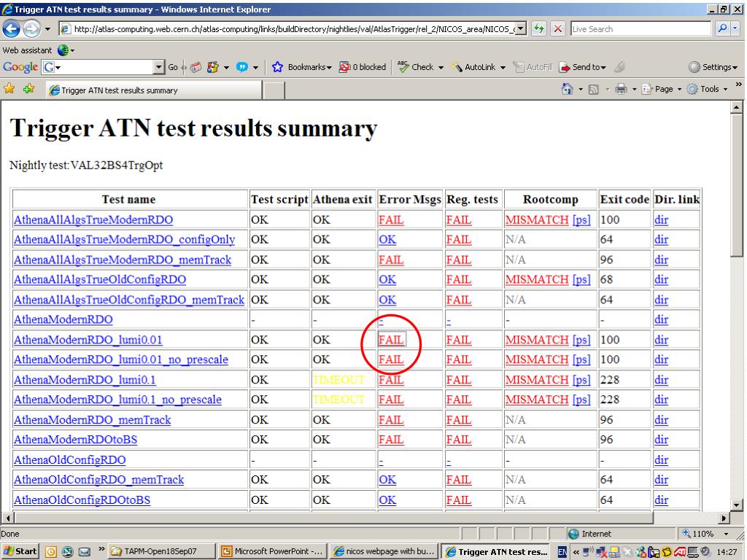Click the '0 blocked' popup blocker button
The image size is (747, 560).
pos(363,67)
